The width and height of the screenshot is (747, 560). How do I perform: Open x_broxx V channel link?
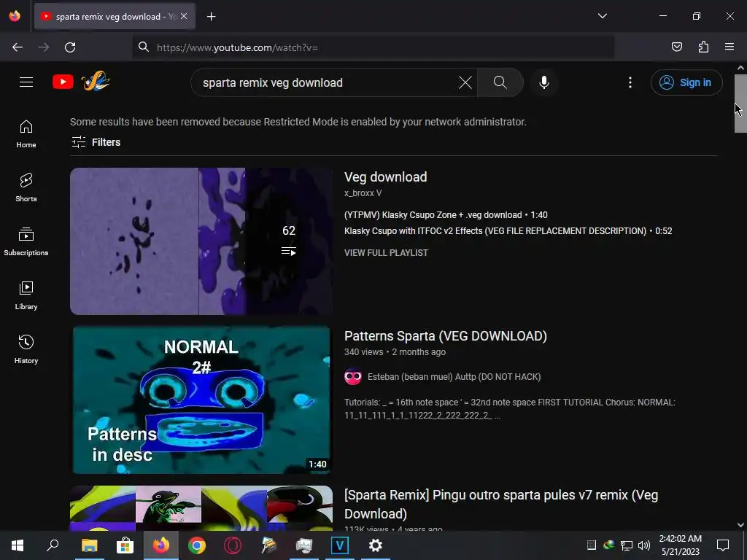click(x=363, y=192)
